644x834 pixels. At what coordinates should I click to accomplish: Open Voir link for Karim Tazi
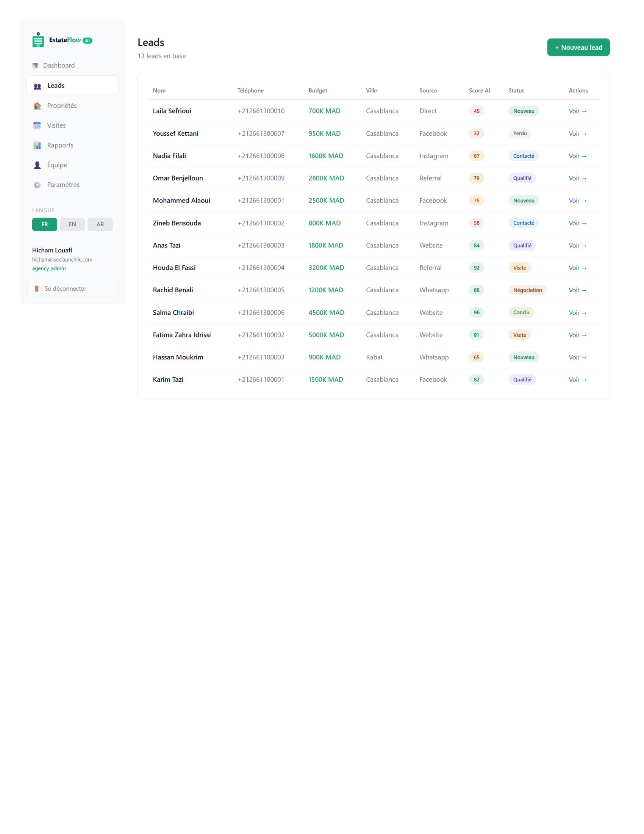pyautogui.click(x=577, y=379)
